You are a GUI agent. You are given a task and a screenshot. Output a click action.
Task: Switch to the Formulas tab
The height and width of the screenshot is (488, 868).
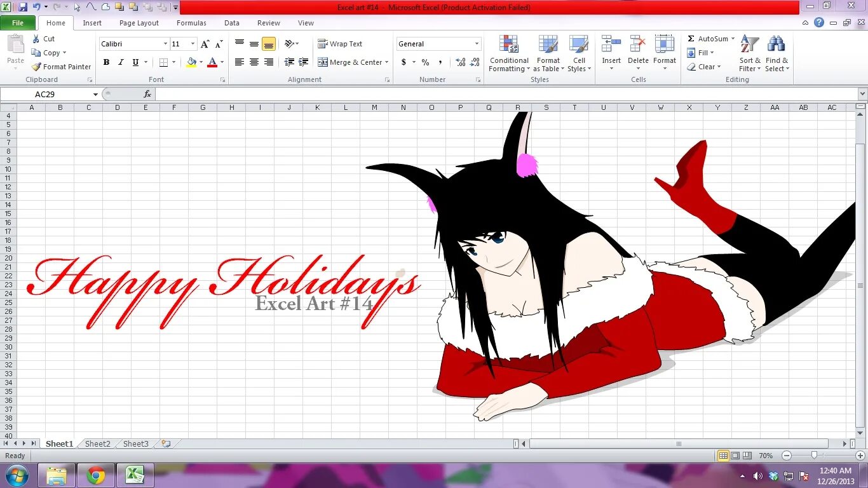pyautogui.click(x=191, y=23)
